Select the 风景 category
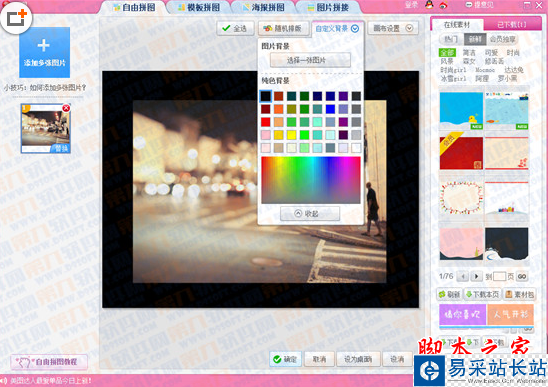548x387 pixels. [x=447, y=62]
